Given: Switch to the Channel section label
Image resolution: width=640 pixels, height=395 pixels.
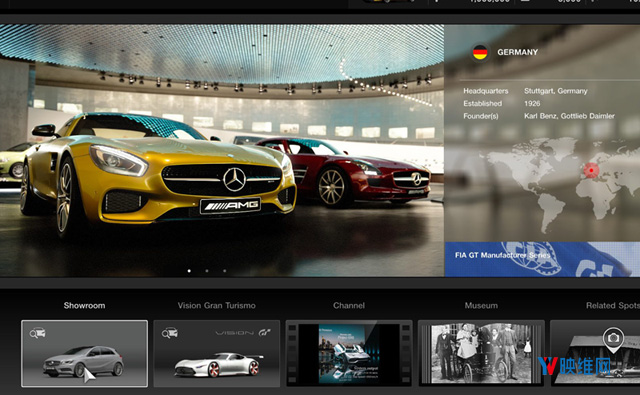Looking at the screenshot, I should click(349, 305).
